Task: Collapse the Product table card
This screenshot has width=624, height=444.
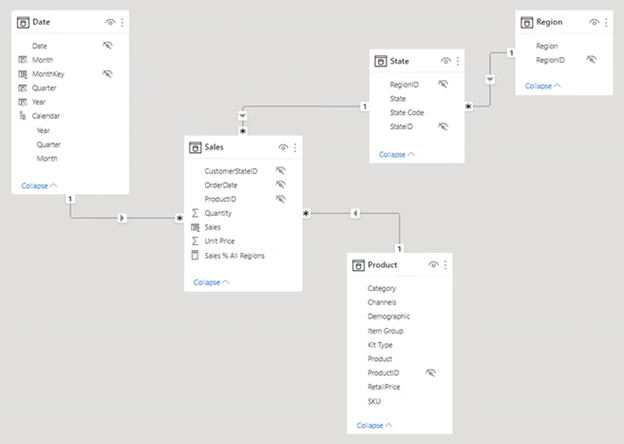Action: (375, 426)
